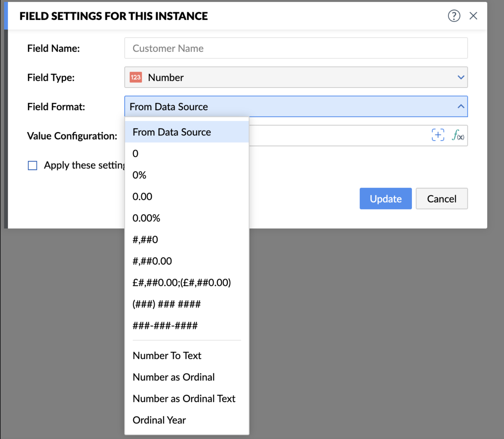The height and width of the screenshot is (439, 504).
Task: Choose the #,##0.00 format
Action: [x=152, y=261]
